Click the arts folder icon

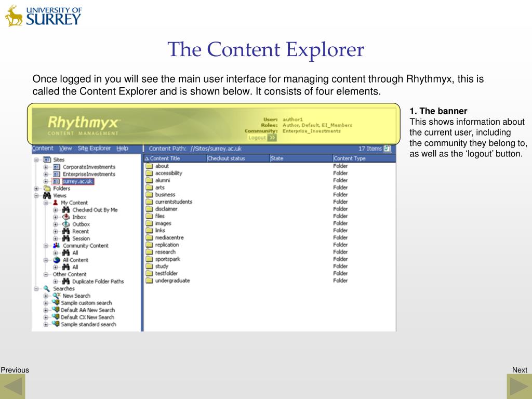(x=149, y=187)
